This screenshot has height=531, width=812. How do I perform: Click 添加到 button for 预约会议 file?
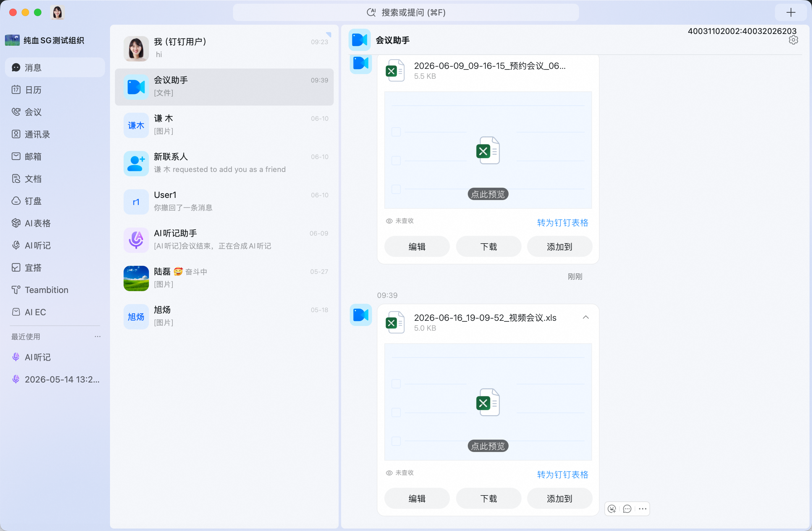click(560, 246)
